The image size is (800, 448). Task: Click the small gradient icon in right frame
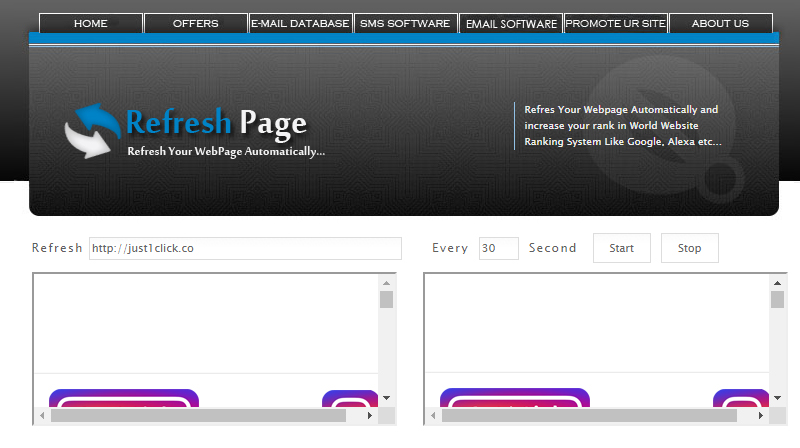click(x=741, y=399)
